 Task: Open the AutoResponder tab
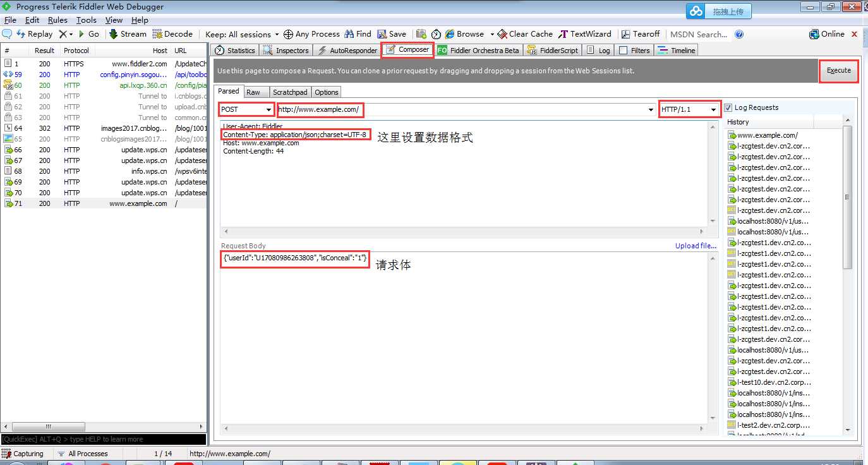pyautogui.click(x=347, y=51)
